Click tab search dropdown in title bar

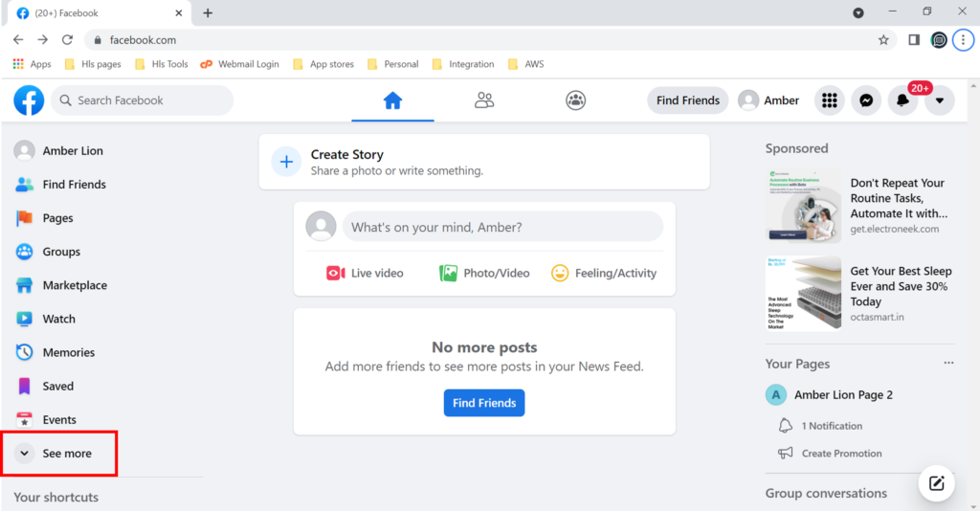858,12
